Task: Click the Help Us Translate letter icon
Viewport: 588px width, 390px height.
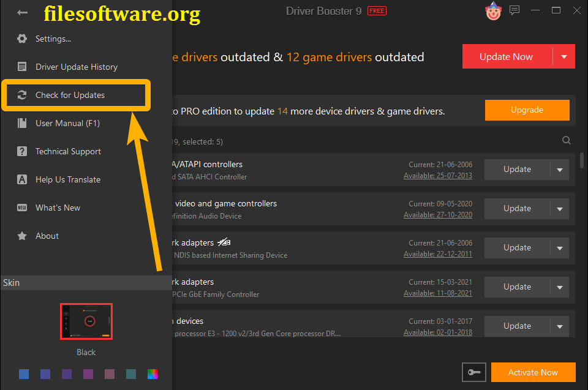Action: (x=22, y=179)
